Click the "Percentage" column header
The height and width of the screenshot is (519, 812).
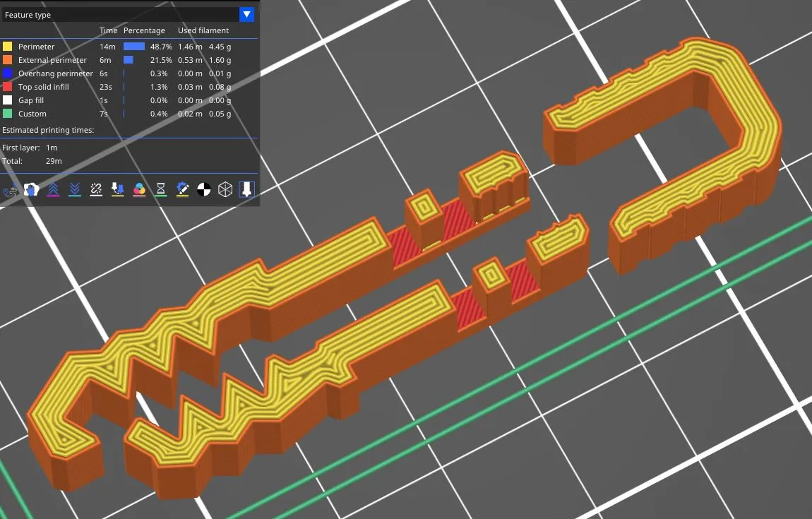click(144, 30)
